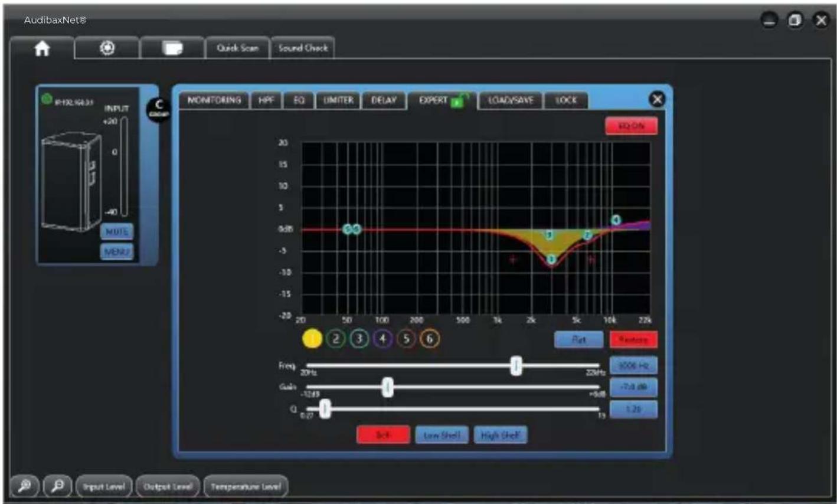Click the red Restore button
The image size is (837, 504).
[633, 339]
